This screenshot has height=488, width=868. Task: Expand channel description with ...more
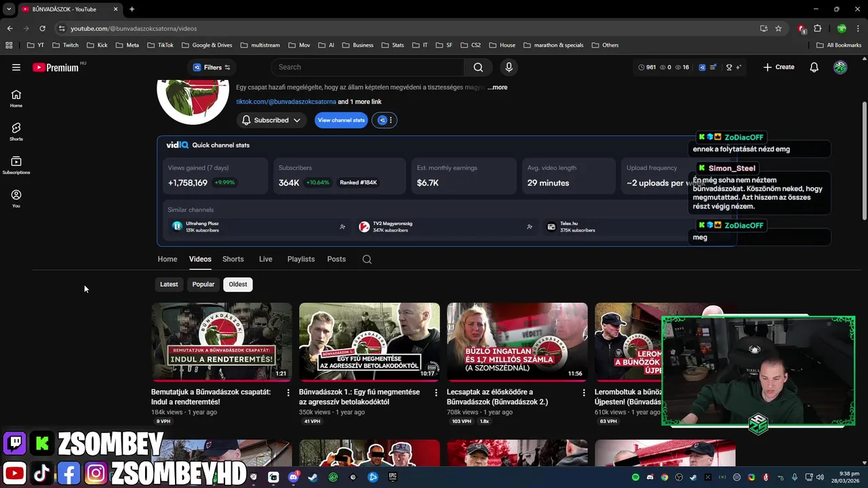[497, 87]
